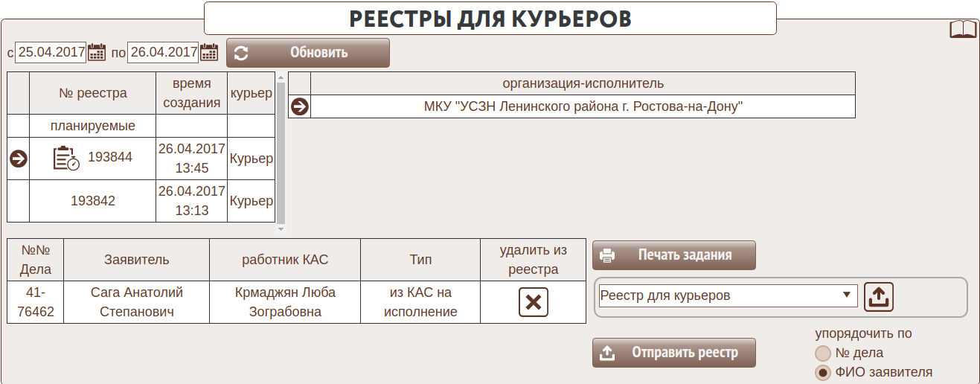Select sort by № дела radio
Screen dimensions: 980x384
pyautogui.click(x=822, y=353)
